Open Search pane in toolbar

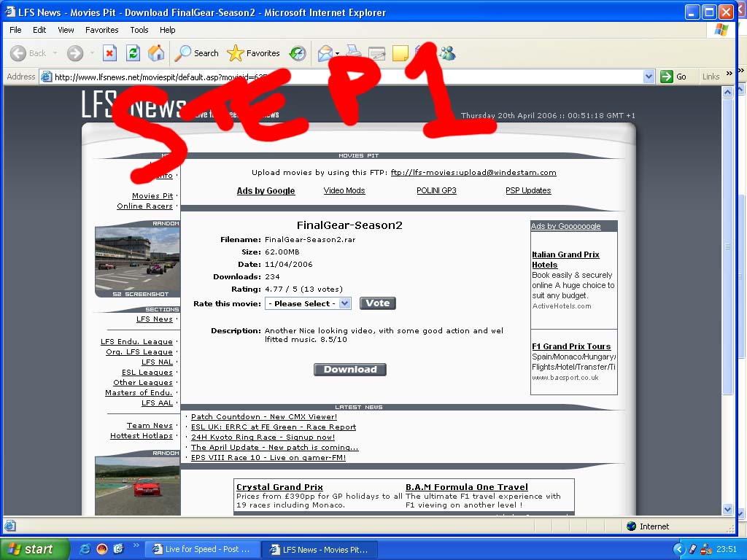pos(196,53)
